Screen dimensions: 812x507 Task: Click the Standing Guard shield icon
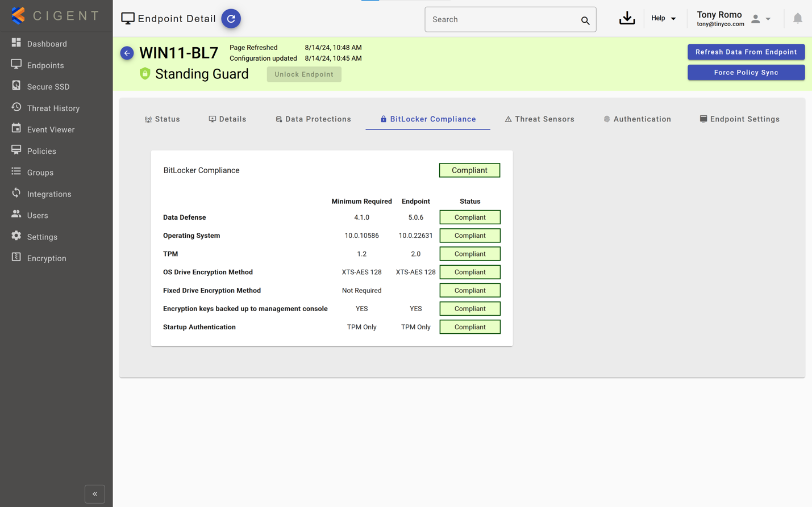[x=145, y=73]
